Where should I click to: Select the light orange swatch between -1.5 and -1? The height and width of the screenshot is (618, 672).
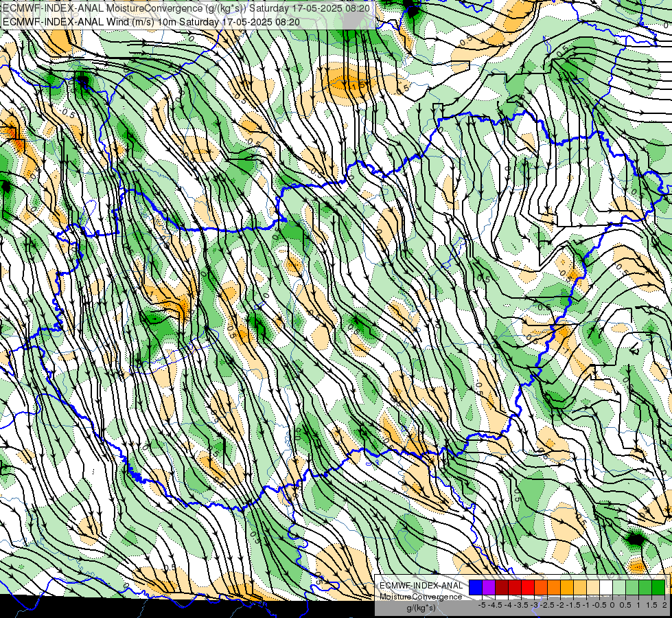[x=580, y=588]
